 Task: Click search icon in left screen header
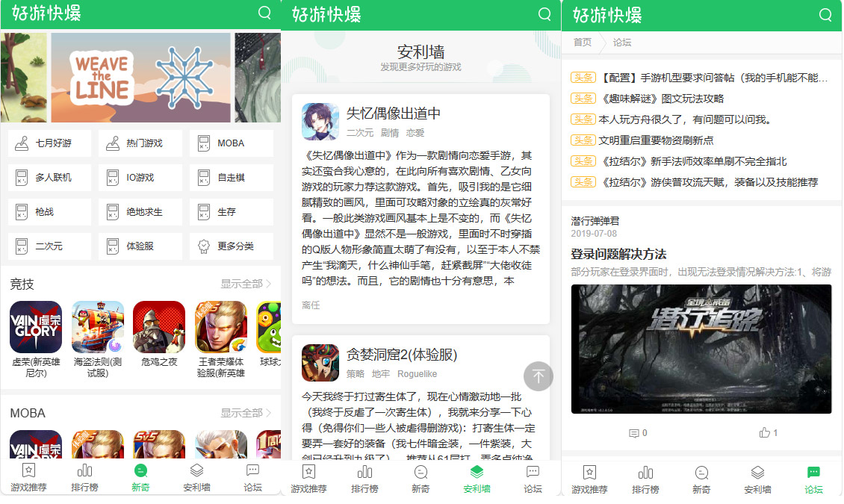pos(264,13)
